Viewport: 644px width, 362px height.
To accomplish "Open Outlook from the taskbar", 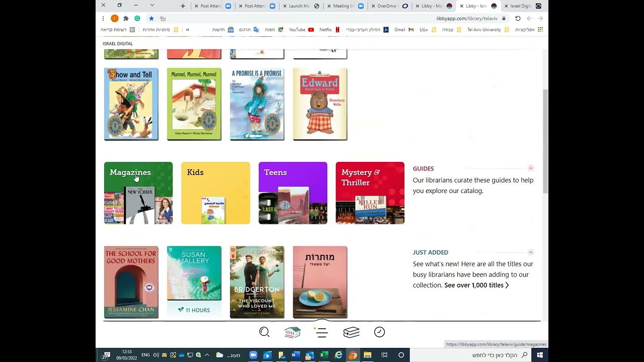I will (309, 355).
